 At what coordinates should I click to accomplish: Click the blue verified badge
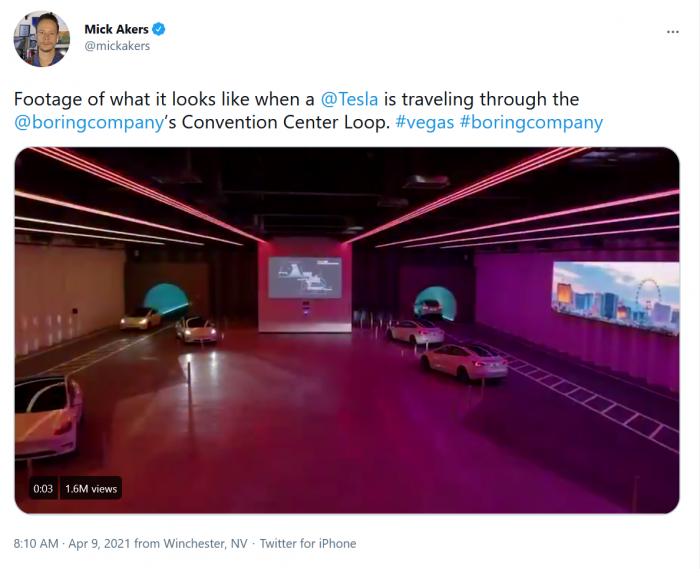pos(159,30)
